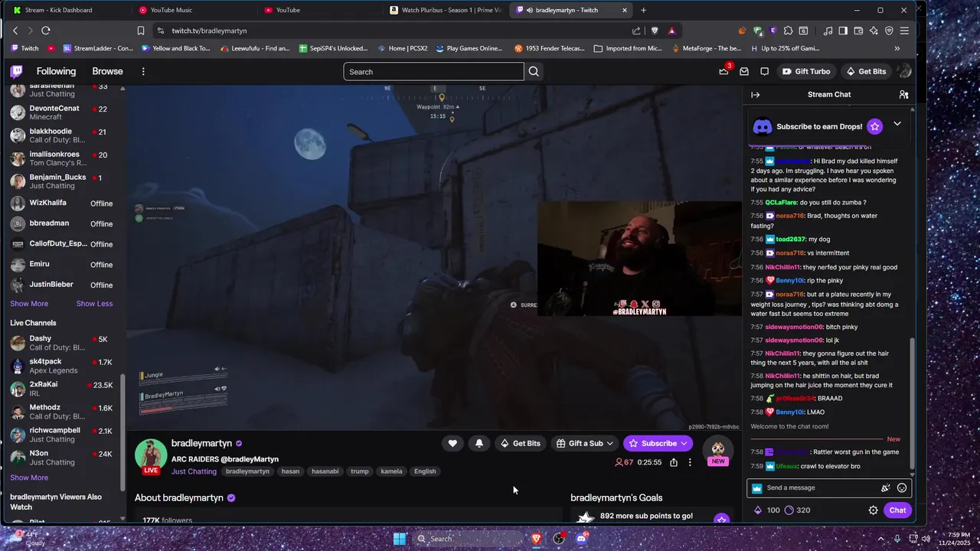980x551 pixels.
Task: Send message with Chat button
Action: pyautogui.click(x=897, y=510)
